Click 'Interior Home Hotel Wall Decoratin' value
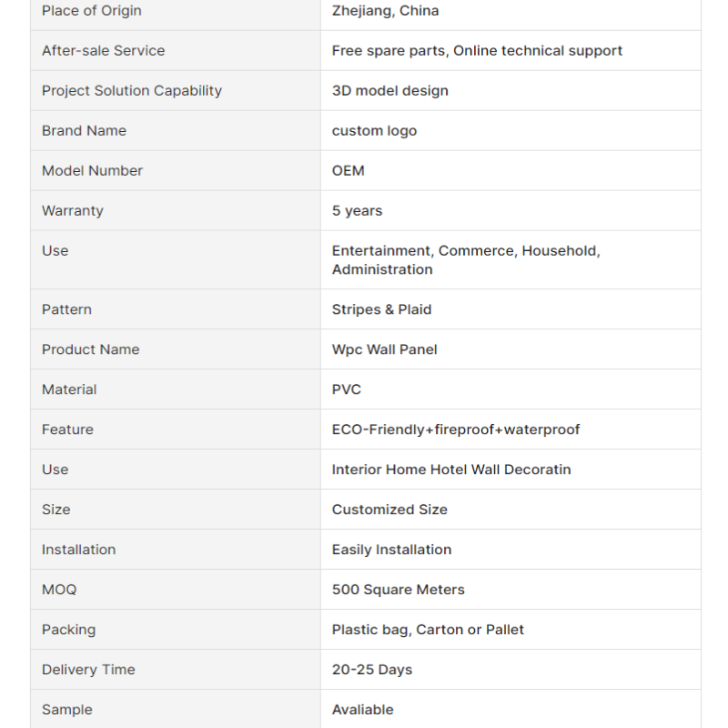 point(451,470)
